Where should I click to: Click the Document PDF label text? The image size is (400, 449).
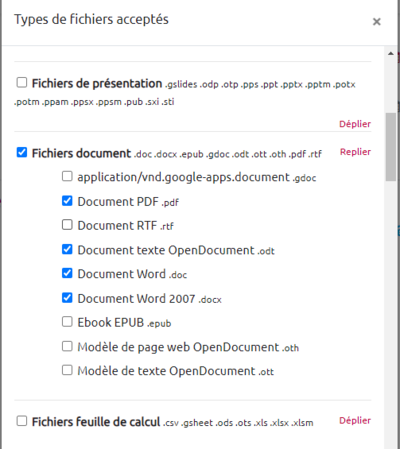coord(118,202)
